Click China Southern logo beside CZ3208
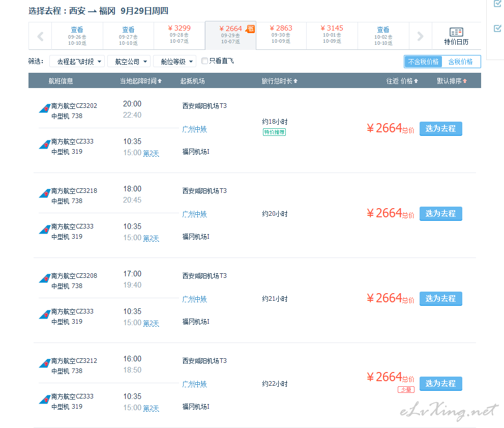 pyautogui.click(x=45, y=278)
